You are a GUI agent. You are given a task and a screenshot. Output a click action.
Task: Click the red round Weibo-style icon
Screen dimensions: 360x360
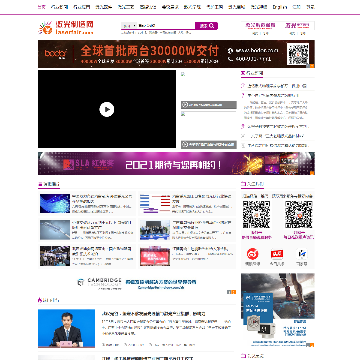pos(252,254)
